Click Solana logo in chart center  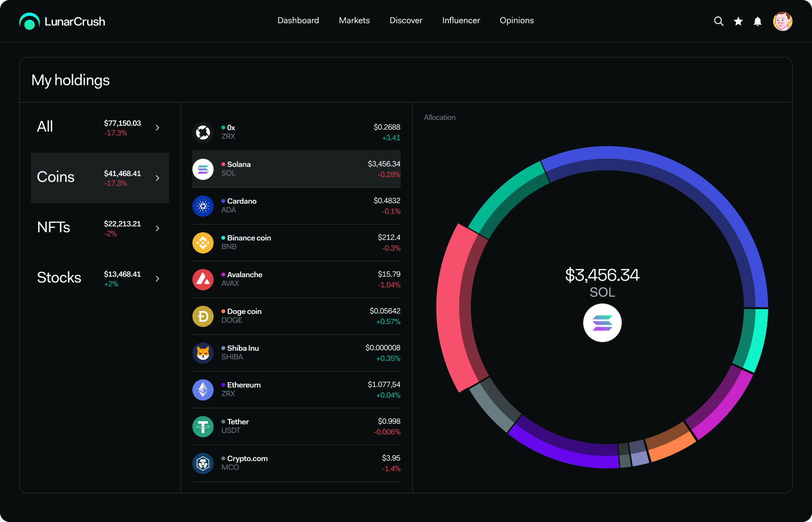point(602,323)
